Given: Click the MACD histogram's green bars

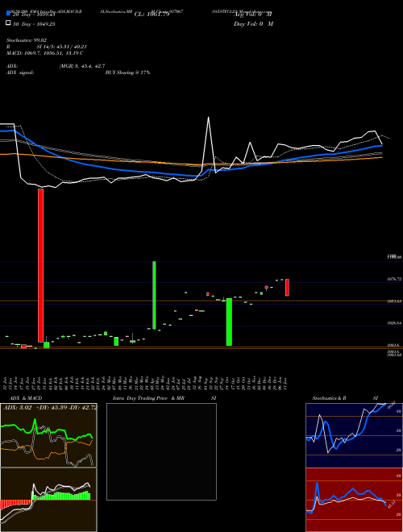Looking at the screenshot, I should click(x=61, y=496).
